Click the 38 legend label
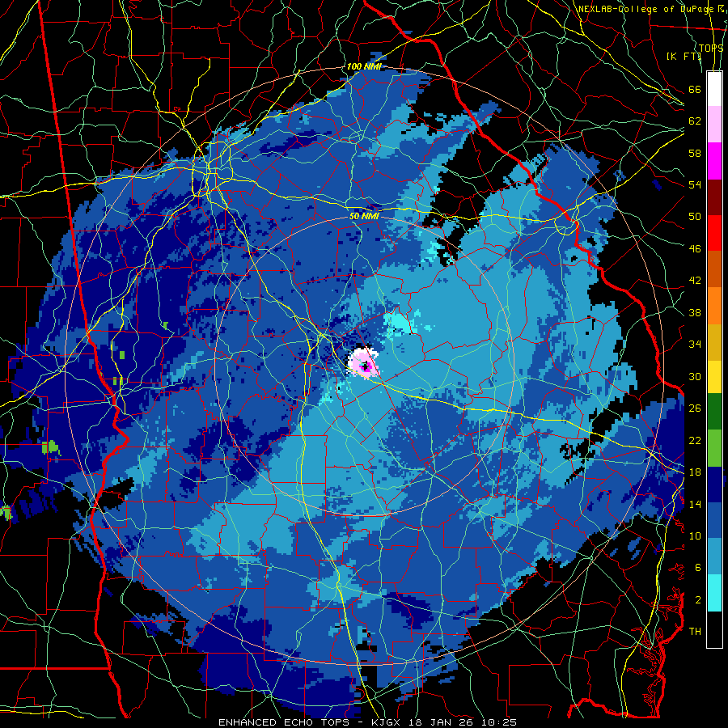 [x=695, y=312]
